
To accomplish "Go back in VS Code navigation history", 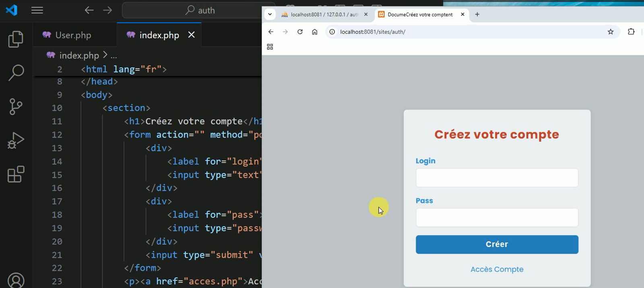I will pos(89,10).
